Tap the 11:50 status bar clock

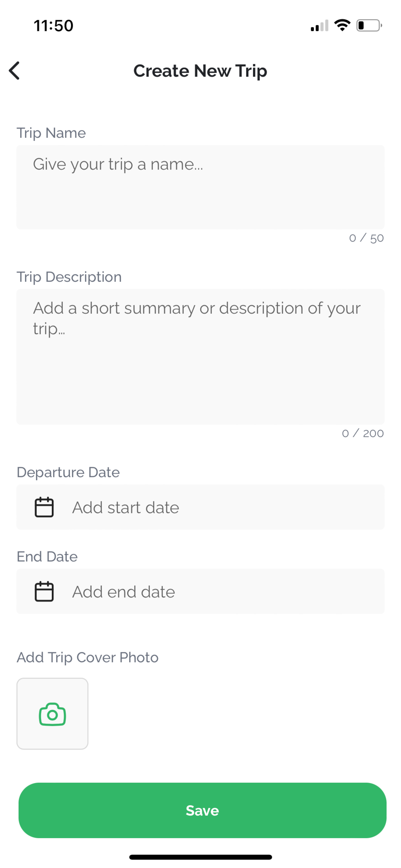tap(53, 26)
